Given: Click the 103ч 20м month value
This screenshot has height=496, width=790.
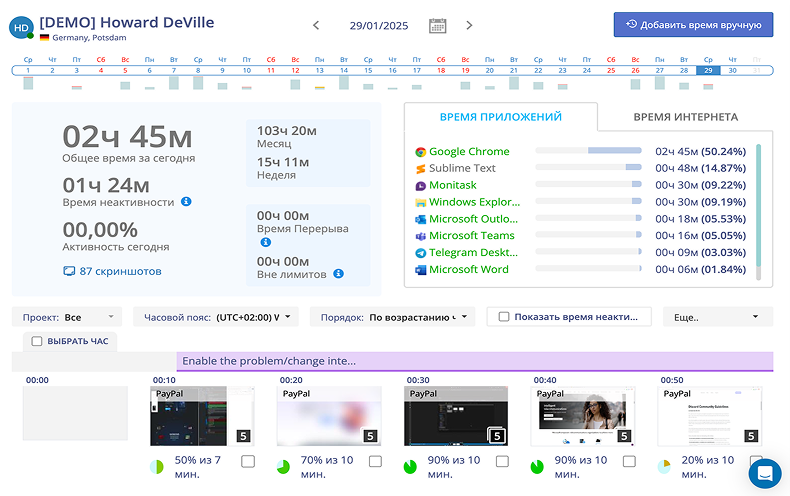Looking at the screenshot, I should 287,131.
